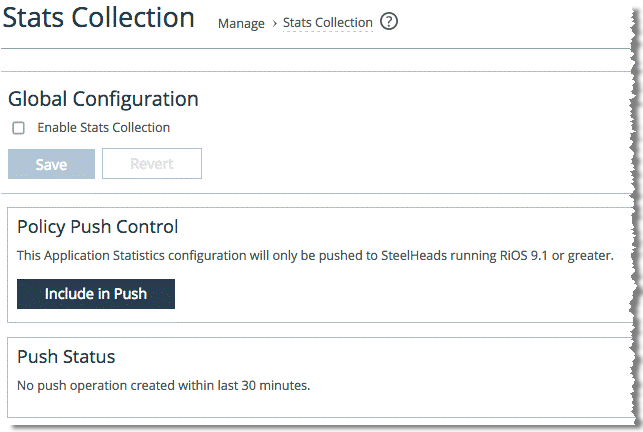Go to the Manage breadcrumb item
This screenshot has height=432, width=643.
click(x=241, y=24)
